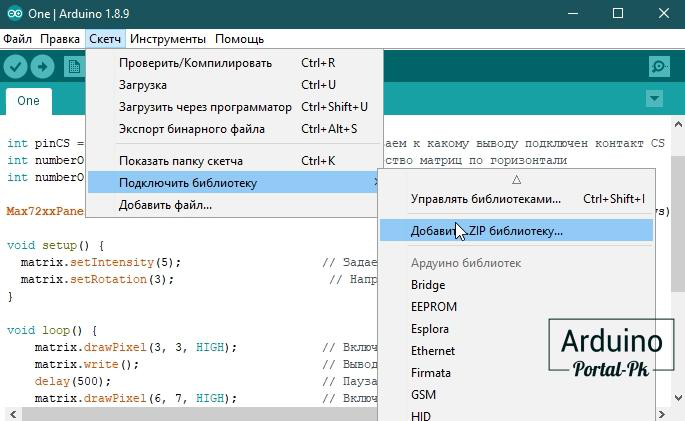The image size is (685, 421).
Task: Select Проверить/Компилировать menu entry
Action: (235, 63)
